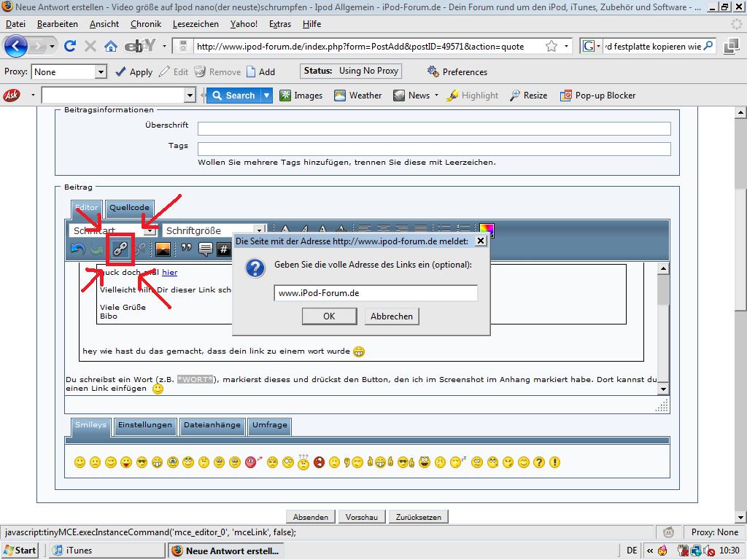
Task: Click the search magnifier in Google box
Action: point(708,46)
